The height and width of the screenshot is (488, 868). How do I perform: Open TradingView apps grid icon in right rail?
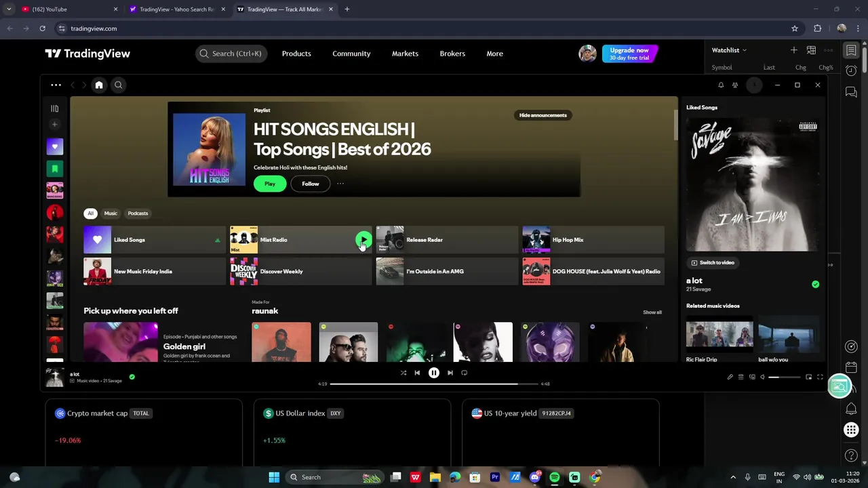point(851,430)
